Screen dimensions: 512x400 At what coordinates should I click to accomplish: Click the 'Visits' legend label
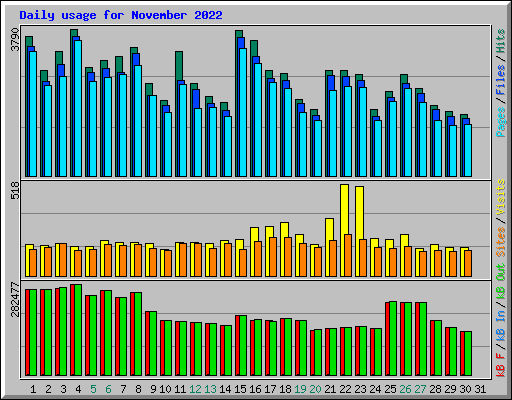coord(501,197)
